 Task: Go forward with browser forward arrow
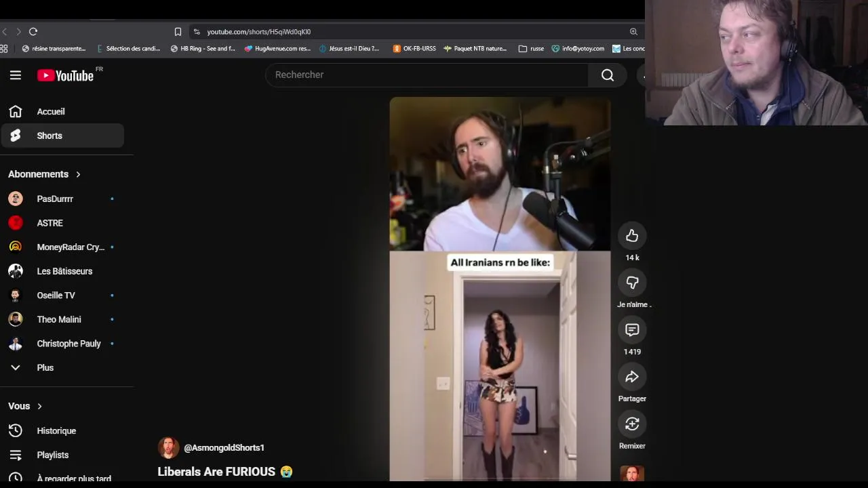click(x=18, y=32)
